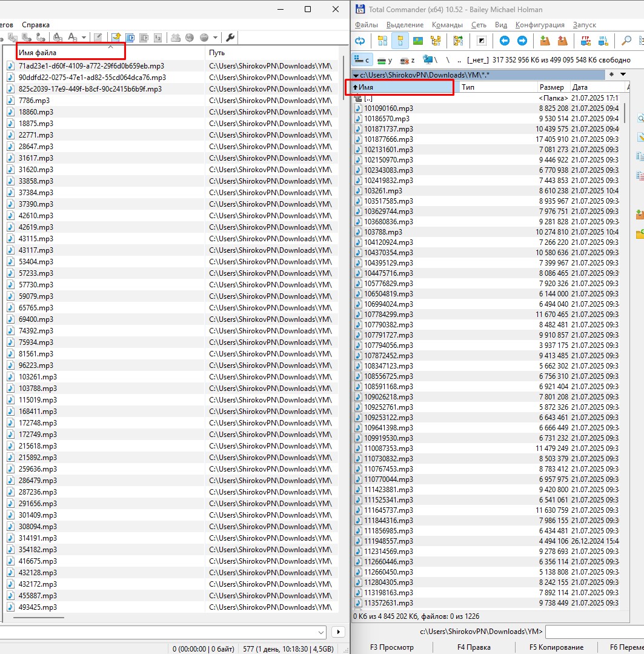Open the FTP connection tool

pos(586,41)
